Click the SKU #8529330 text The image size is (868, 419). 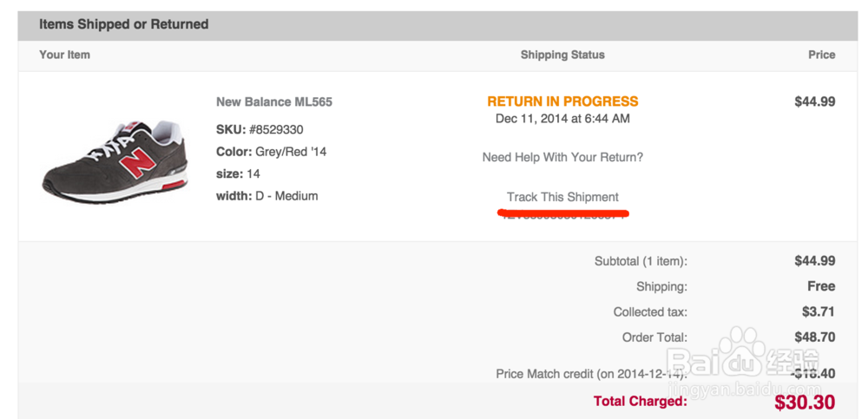click(260, 129)
